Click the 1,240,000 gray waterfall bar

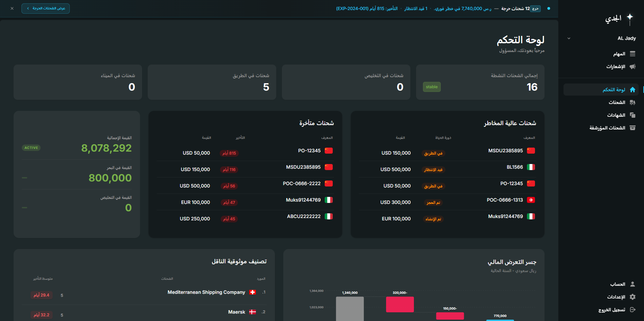pyautogui.click(x=350, y=309)
